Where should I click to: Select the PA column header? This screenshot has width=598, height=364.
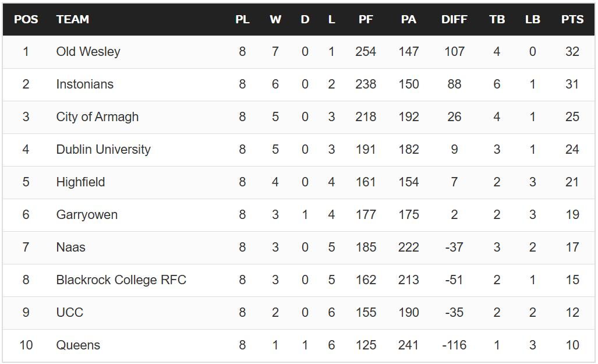point(409,19)
